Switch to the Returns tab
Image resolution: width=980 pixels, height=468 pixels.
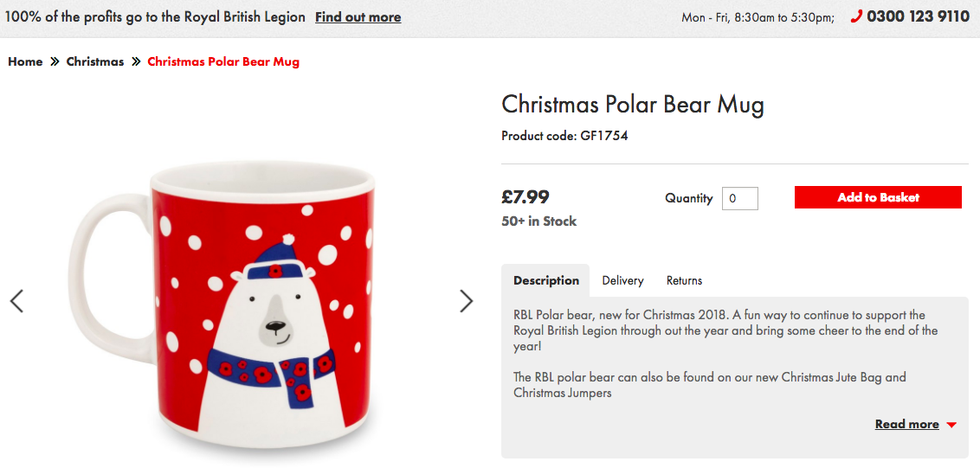coord(684,280)
